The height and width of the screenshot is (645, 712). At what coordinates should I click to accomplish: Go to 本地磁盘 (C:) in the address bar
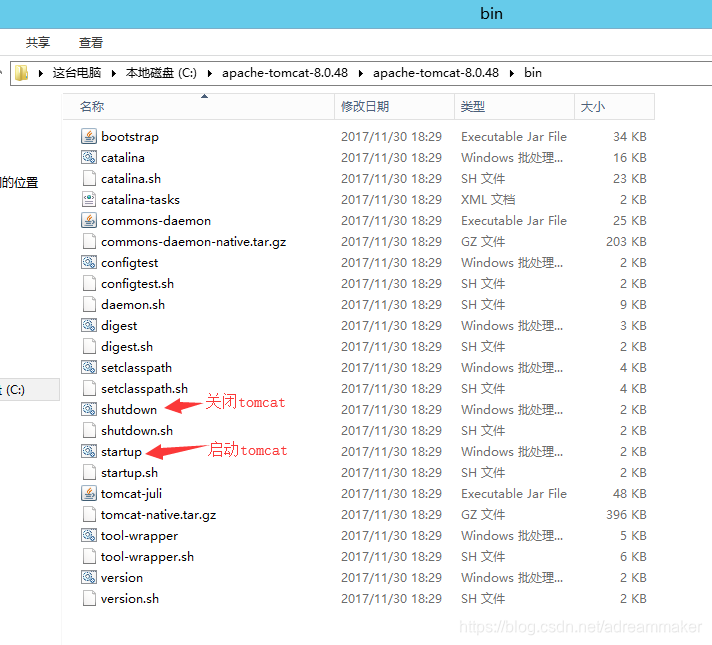click(161, 73)
